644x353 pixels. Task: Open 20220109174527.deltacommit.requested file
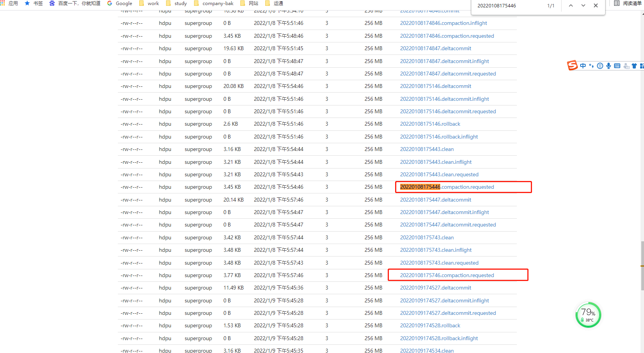pyautogui.click(x=448, y=313)
